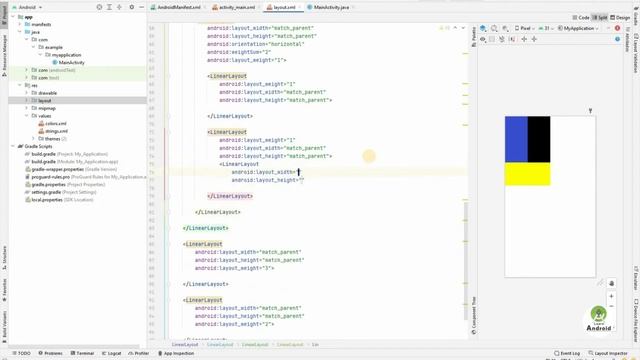The width and height of the screenshot is (640, 360).
Task: Toggle View Options eye icon
Action: 483,39
